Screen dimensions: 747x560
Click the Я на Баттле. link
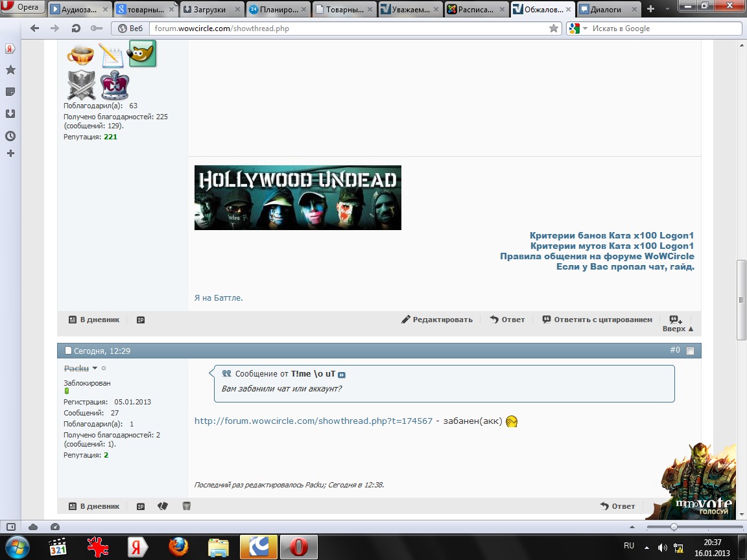tap(219, 298)
